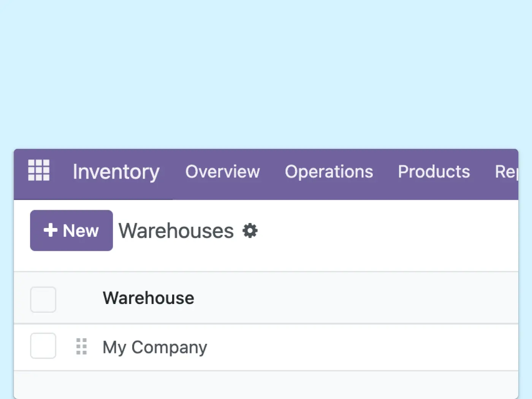Expand the Products menu
The height and width of the screenshot is (399, 532).
pos(434,172)
